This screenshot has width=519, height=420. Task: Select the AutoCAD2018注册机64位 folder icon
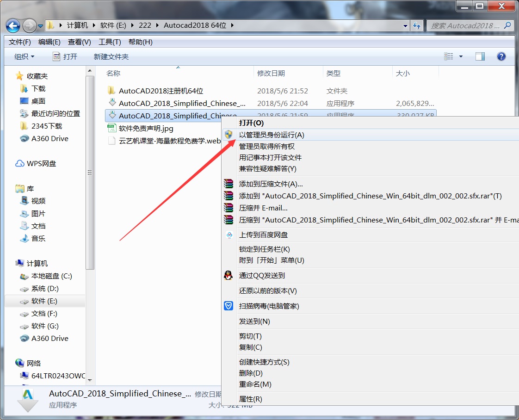coord(111,91)
